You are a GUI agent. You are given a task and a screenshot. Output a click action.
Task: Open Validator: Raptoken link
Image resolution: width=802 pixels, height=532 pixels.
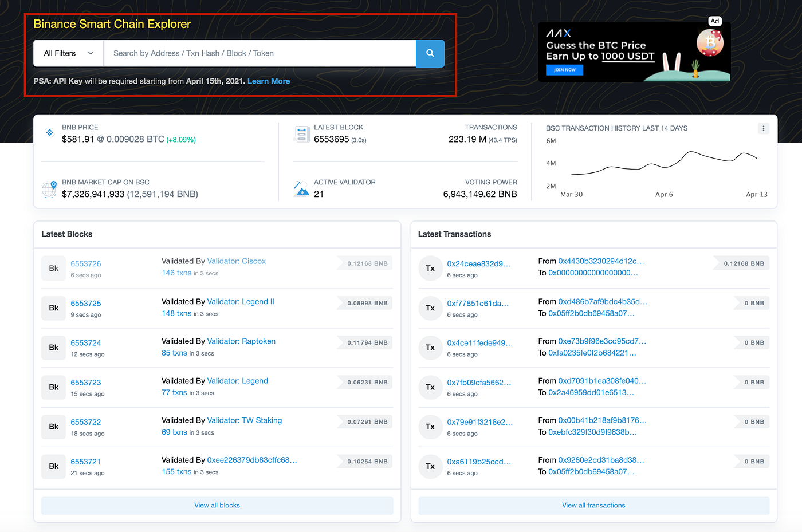coord(241,341)
